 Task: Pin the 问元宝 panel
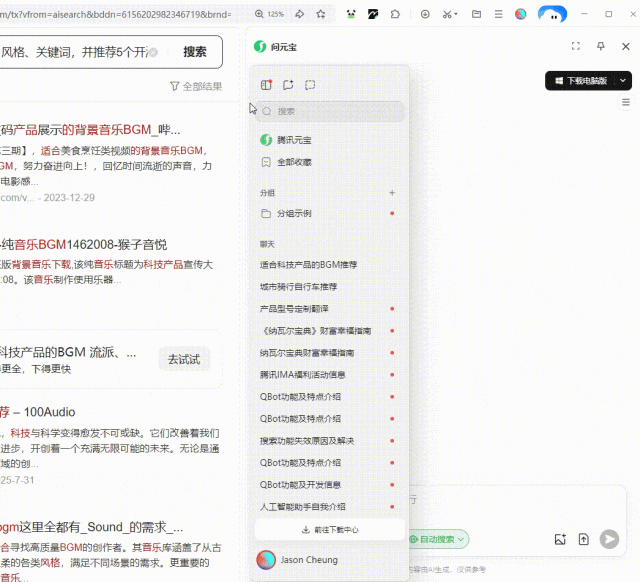pyautogui.click(x=601, y=46)
